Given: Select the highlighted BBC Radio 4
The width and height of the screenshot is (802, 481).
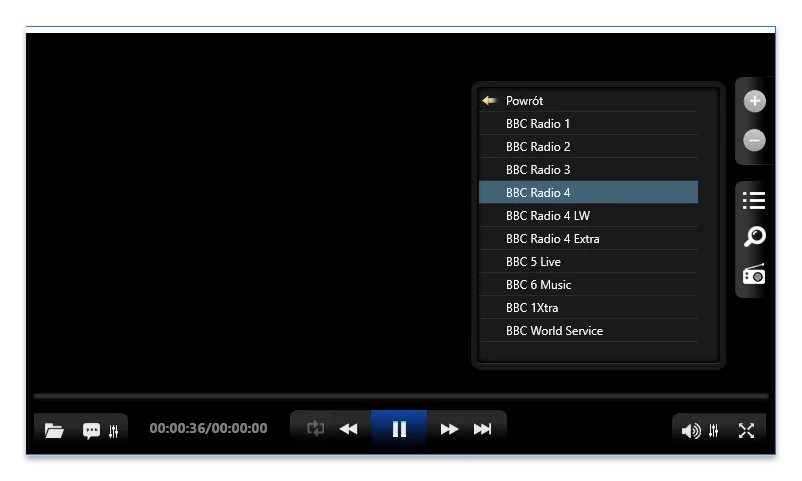Looking at the screenshot, I should pyautogui.click(x=588, y=192).
